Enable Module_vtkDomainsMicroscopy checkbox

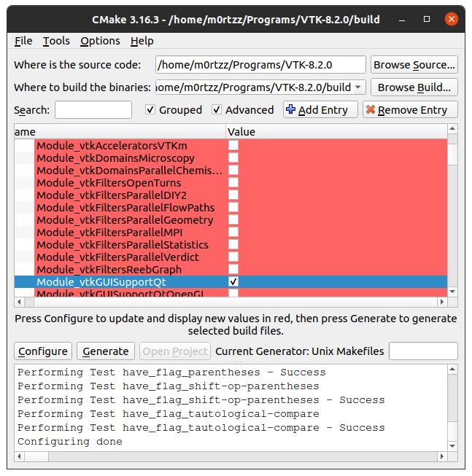click(x=233, y=157)
